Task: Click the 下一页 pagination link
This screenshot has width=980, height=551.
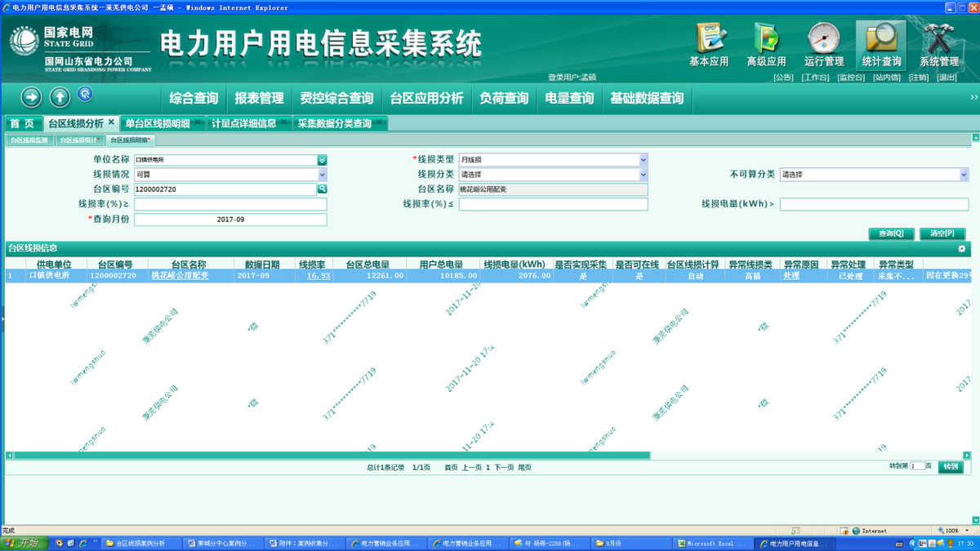Action: (504, 468)
